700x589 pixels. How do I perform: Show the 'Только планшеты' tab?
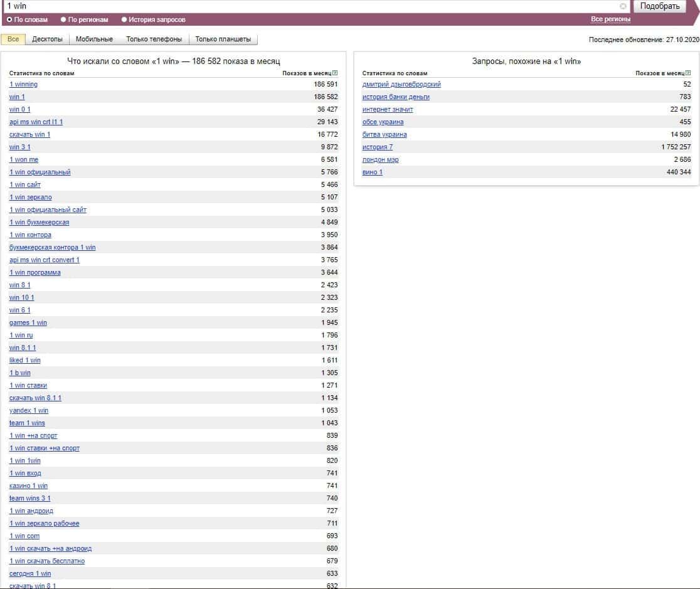coord(223,40)
